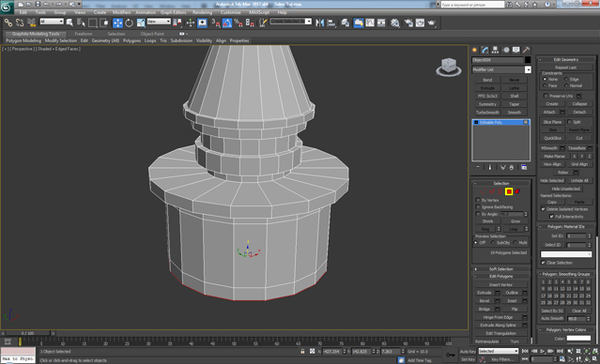Click the Pin Stack icon

(x=478, y=168)
